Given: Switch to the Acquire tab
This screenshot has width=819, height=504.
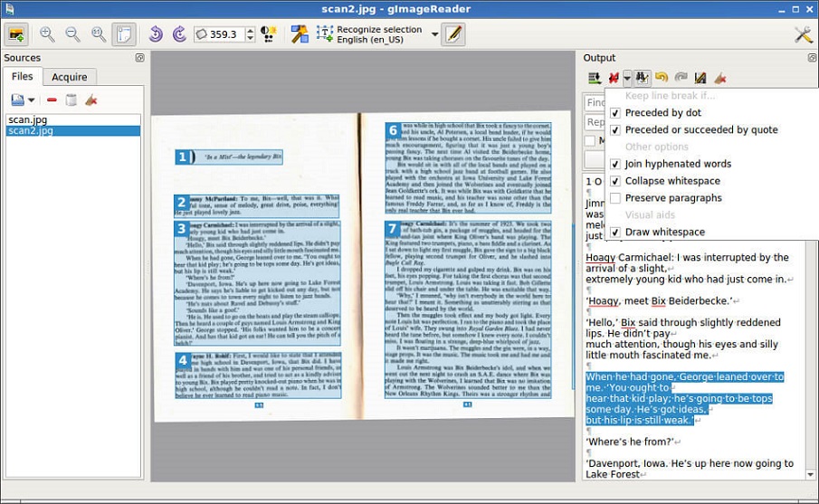Looking at the screenshot, I should tap(70, 78).
